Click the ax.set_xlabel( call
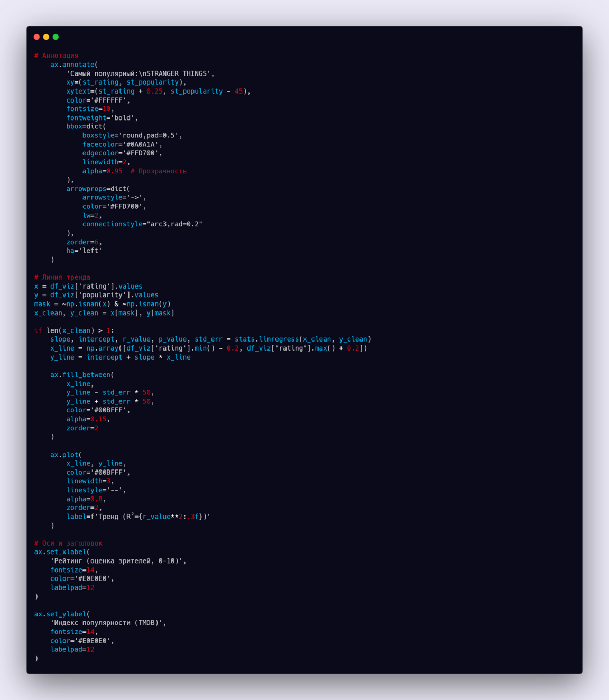This screenshot has height=700, width=609. pos(62,552)
